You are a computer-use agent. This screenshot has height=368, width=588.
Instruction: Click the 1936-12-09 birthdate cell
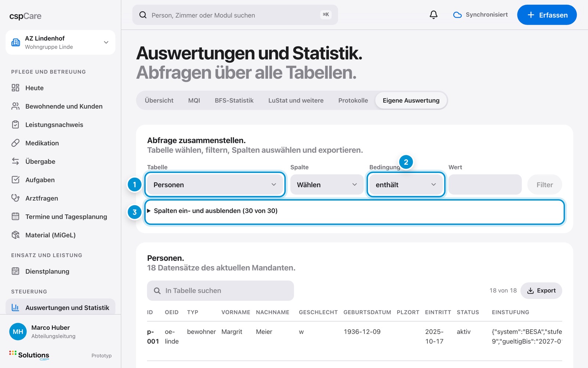coord(362,332)
